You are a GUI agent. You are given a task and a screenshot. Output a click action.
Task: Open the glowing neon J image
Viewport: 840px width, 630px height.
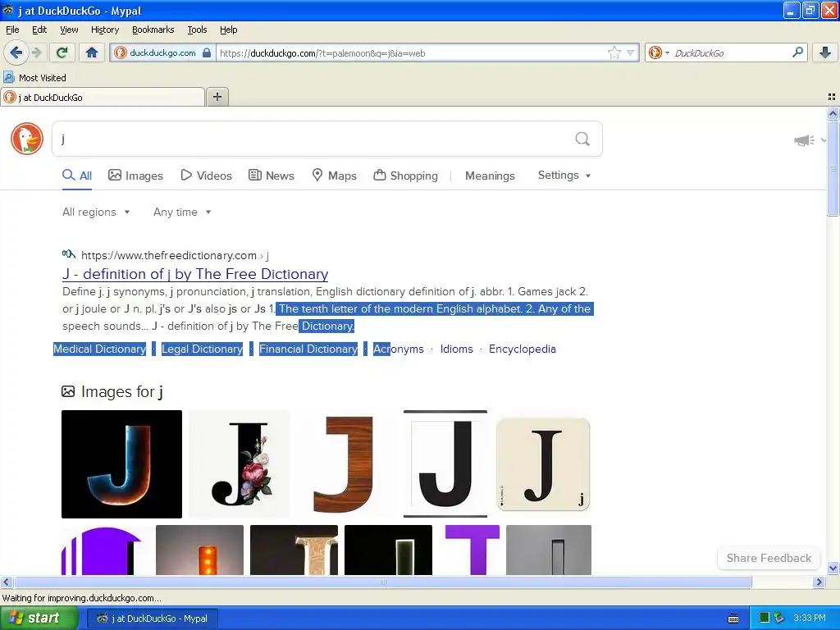tap(121, 464)
